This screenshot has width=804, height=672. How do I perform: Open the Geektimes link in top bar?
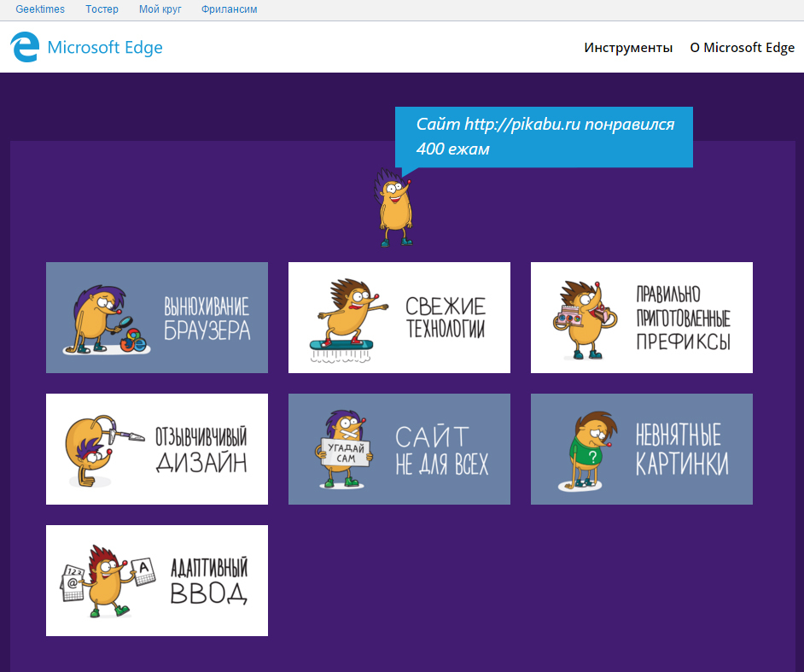coord(40,9)
